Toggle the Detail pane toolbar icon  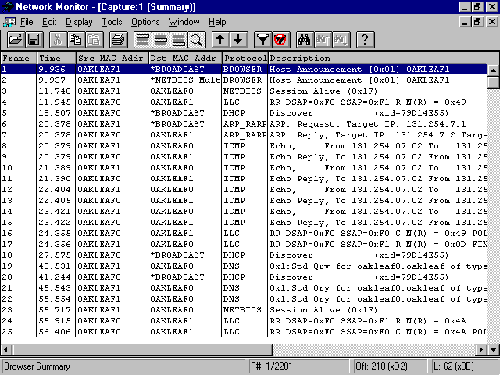point(161,40)
